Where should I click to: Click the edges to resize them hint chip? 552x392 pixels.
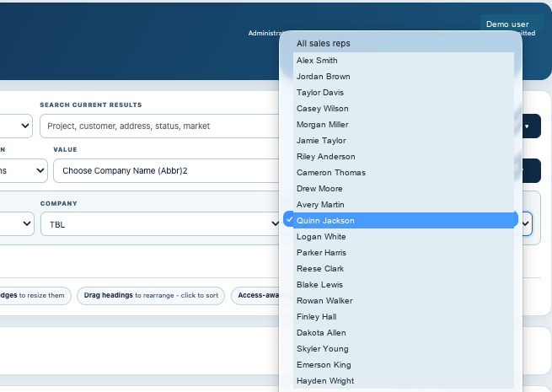pos(35,296)
